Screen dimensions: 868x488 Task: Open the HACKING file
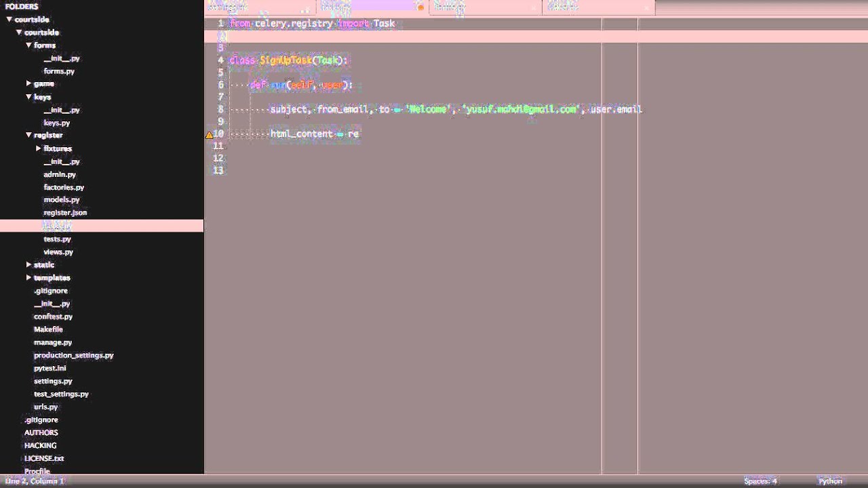(40, 445)
